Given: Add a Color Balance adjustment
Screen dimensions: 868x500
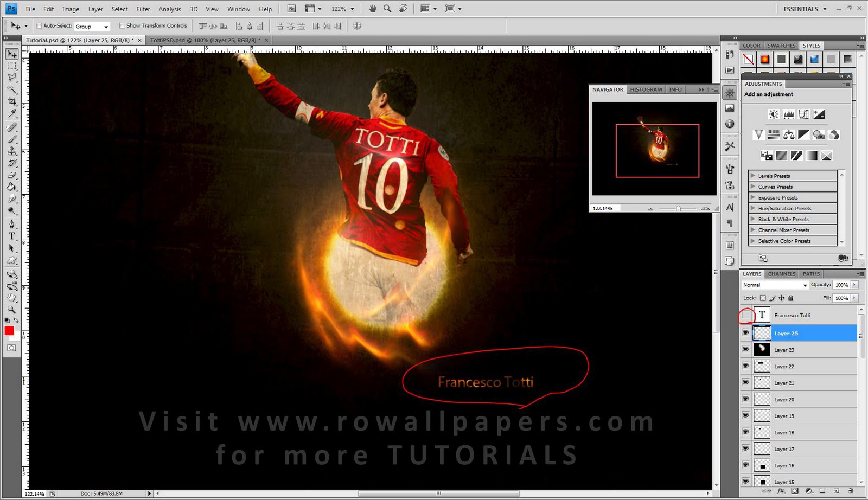Looking at the screenshot, I should 789,134.
